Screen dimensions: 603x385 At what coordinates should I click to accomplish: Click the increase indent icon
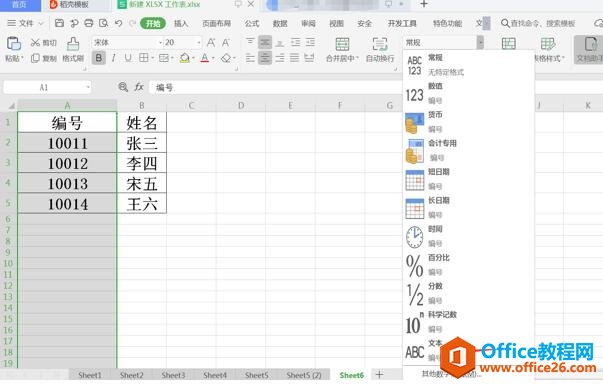pos(310,42)
